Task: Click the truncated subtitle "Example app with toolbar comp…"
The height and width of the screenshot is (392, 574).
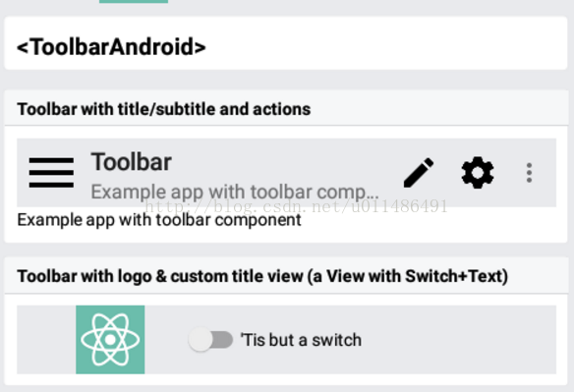Action: click(235, 192)
